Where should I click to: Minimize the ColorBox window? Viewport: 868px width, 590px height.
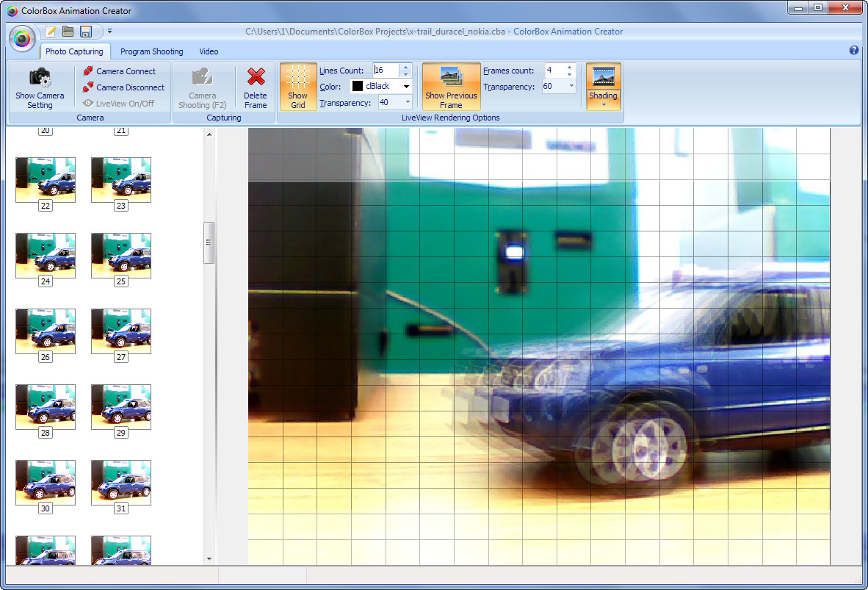pyautogui.click(x=798, y=8)
